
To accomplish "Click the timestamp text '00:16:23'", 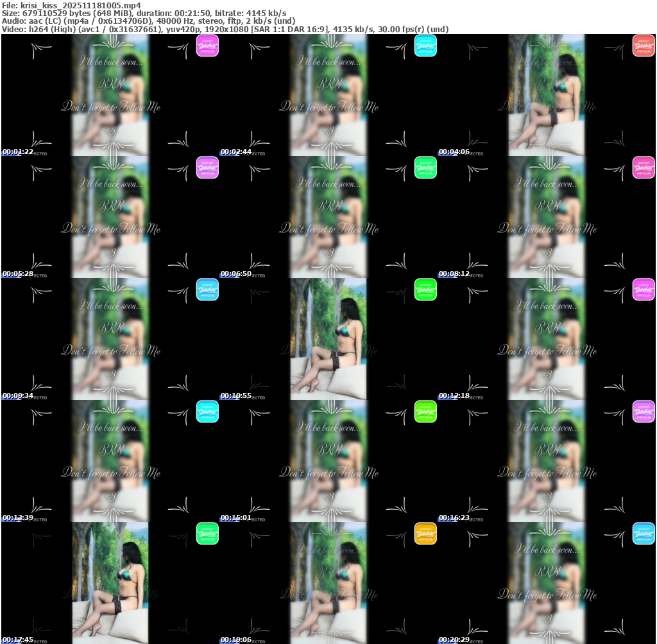I will click(454, 518).
